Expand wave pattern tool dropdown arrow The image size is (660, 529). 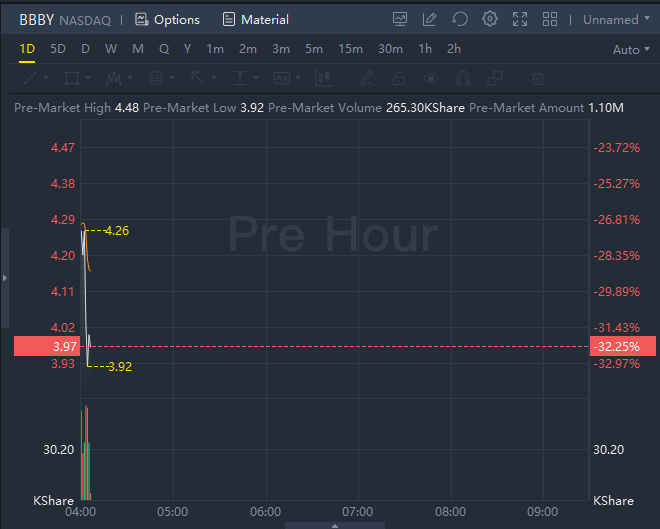[130, 78]
